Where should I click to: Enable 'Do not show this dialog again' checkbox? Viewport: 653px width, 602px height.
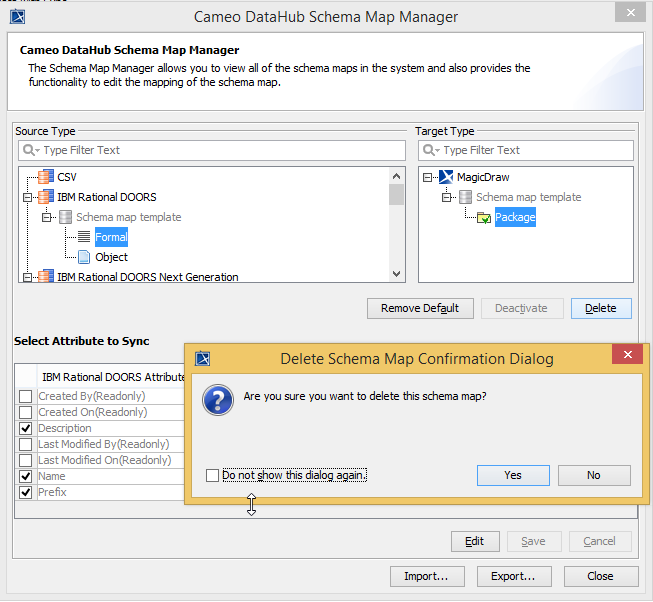212,475
